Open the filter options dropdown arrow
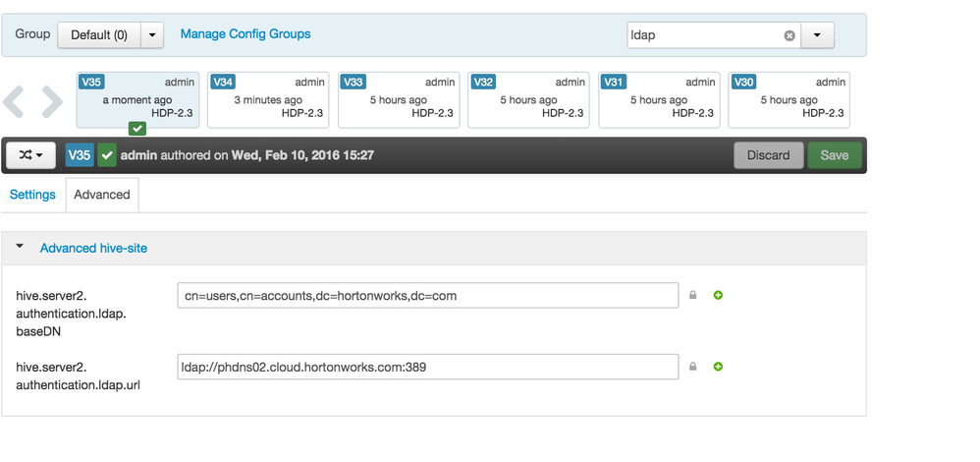Viewport: 980px width, 462px height. [x=817, y=35]
